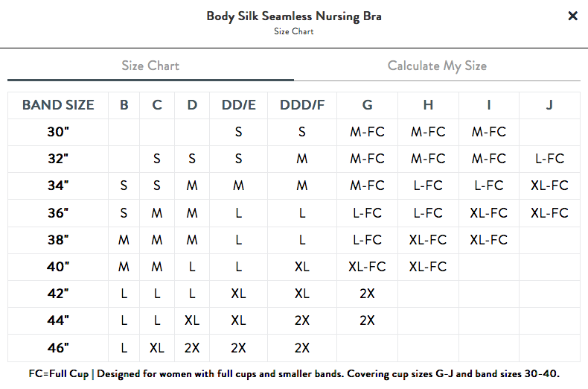Select the 46" band size row label

pyautogui.click(x=57, y=347)
